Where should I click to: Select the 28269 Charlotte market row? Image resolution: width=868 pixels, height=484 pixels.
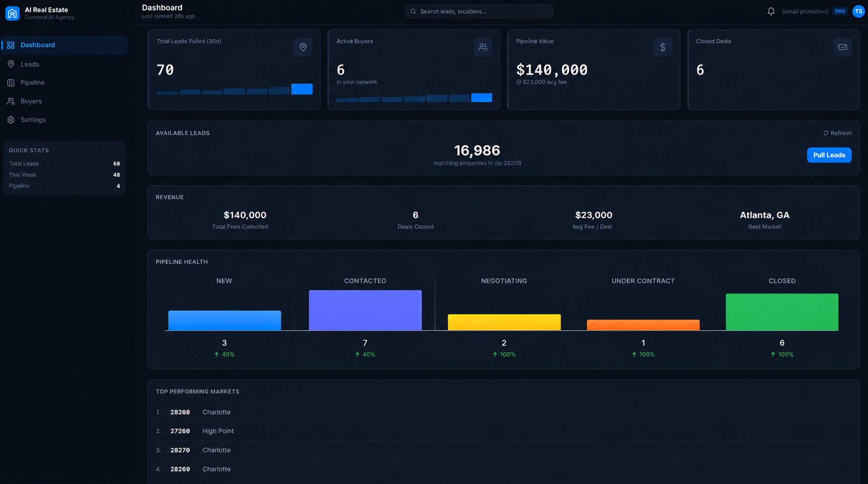click(504, 469)
